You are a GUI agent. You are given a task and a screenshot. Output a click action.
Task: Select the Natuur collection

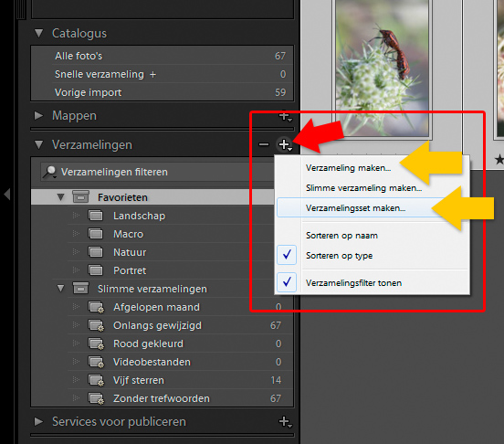[130, 252]
